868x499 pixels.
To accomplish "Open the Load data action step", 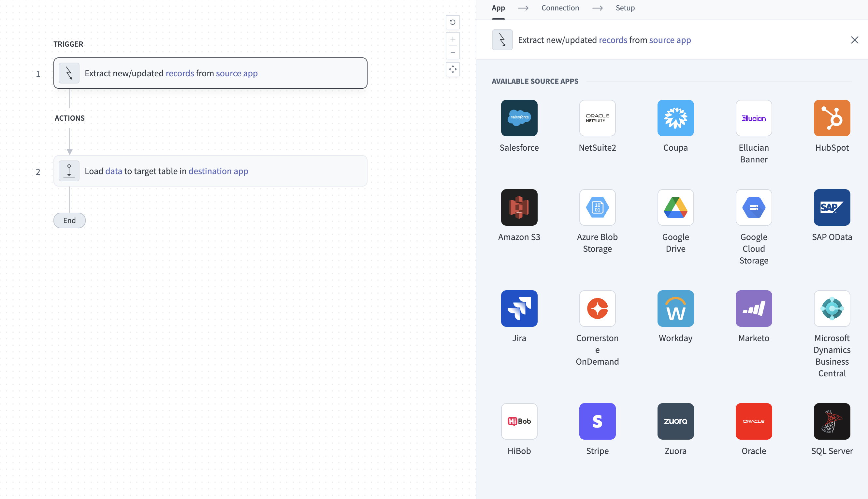I will (x=210, y=171).
